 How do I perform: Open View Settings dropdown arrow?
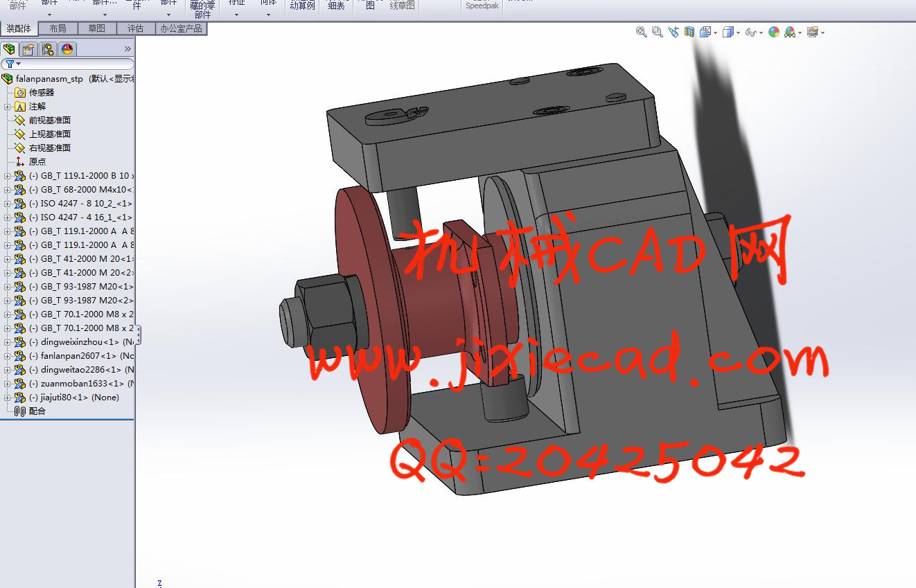pos(823,33)
